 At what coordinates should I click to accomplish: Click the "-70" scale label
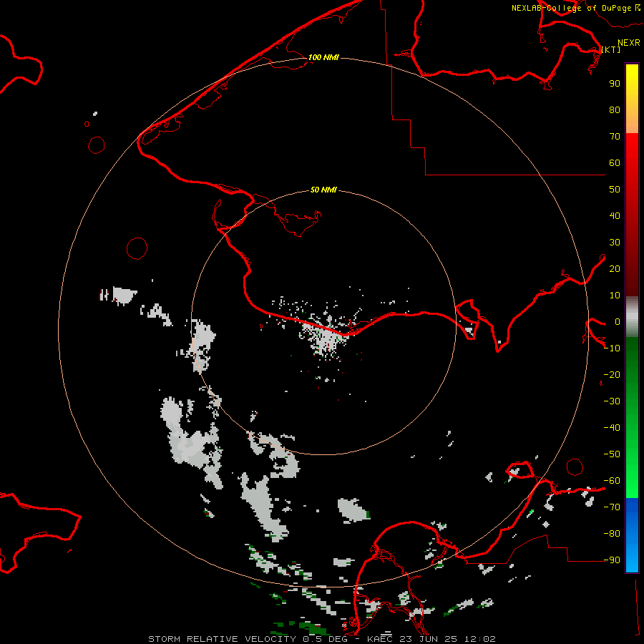[612, 507]
